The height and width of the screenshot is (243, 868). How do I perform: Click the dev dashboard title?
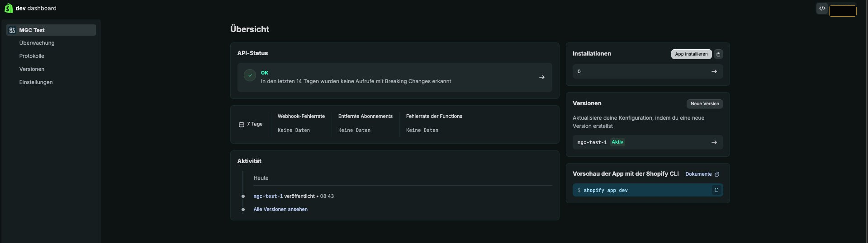36,8
